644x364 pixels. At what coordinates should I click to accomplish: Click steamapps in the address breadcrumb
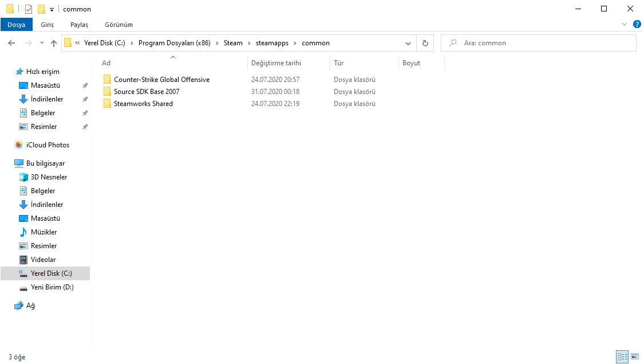pyautogui.click(x=272, y=43)
